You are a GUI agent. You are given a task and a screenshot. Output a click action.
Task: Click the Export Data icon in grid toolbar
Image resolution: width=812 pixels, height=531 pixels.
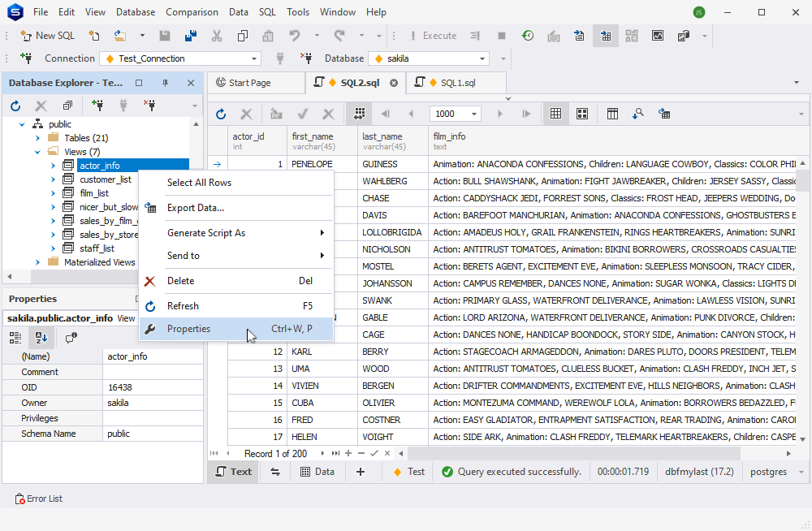664,114
